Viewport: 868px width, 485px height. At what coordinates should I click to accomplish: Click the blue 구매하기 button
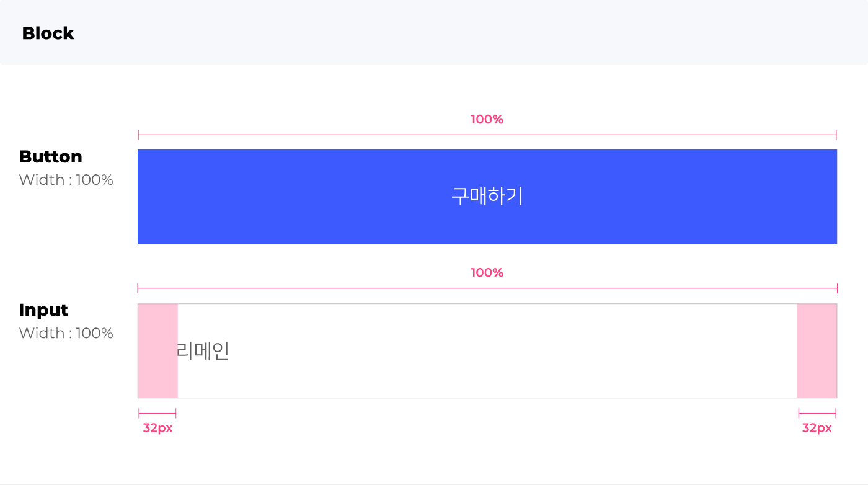487,197
